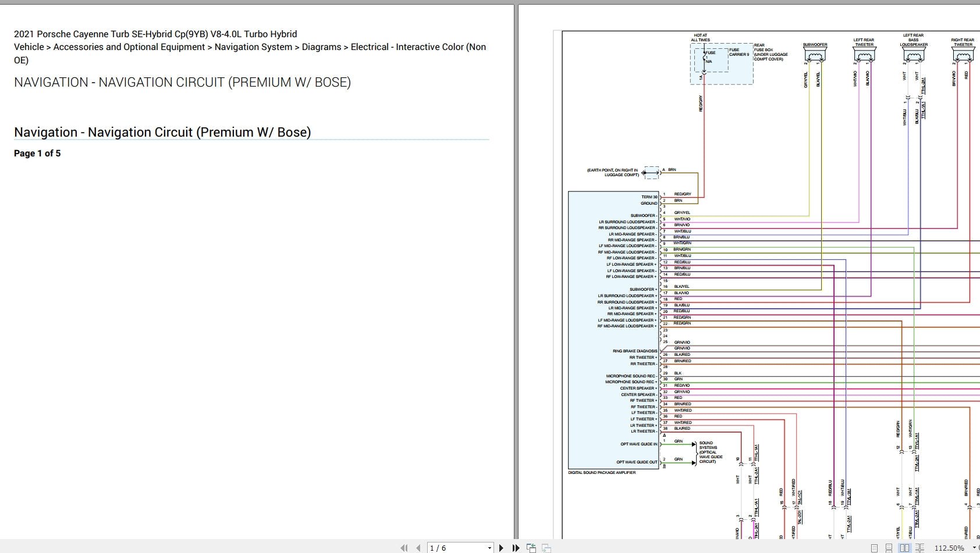The height and width of the screenshot is (553, 980).
Task: Click the next view icon
Action: [x=546, y=548]
